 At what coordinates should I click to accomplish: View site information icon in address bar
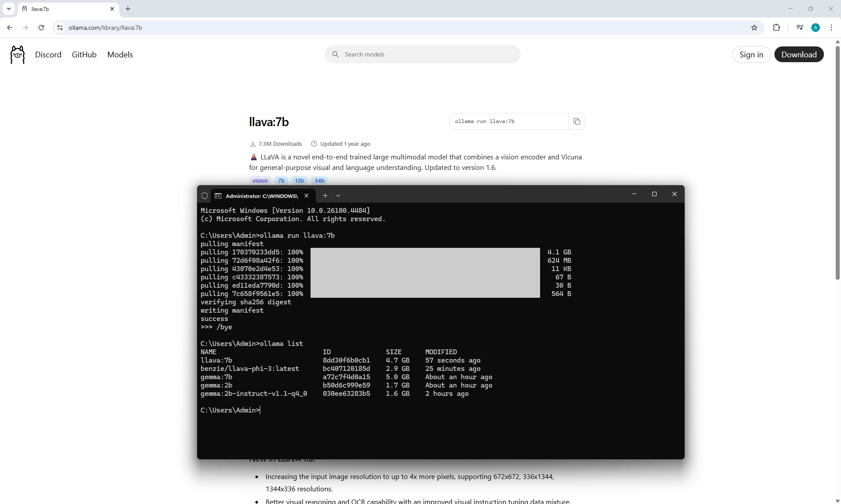pos(60,28)
